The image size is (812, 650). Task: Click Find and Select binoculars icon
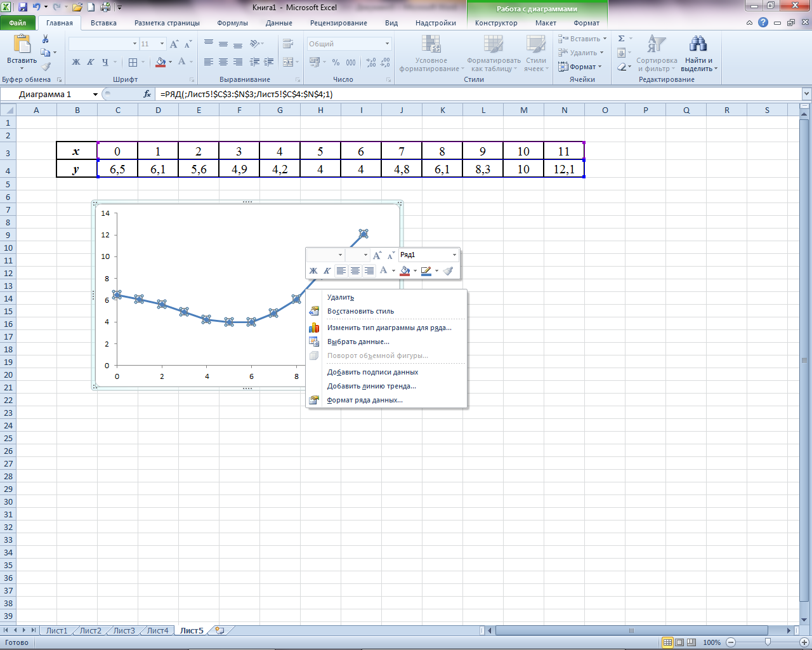[x=698, y=44]
